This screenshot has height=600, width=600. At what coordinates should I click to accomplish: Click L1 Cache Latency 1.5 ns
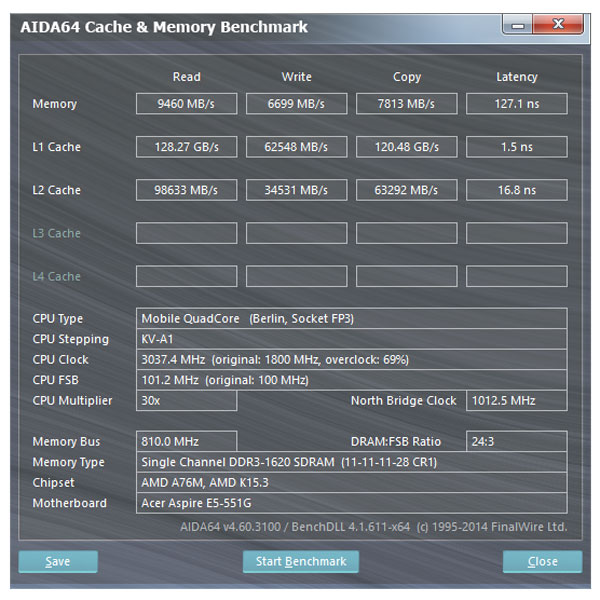[517, 147]
